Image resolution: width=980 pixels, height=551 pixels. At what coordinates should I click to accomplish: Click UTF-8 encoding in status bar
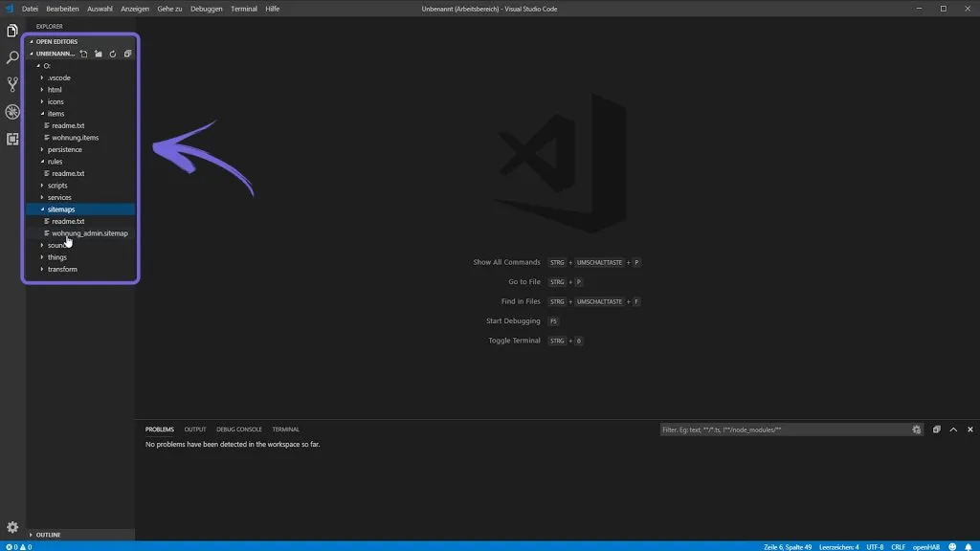pyautogui.click(x=875, y=546)
